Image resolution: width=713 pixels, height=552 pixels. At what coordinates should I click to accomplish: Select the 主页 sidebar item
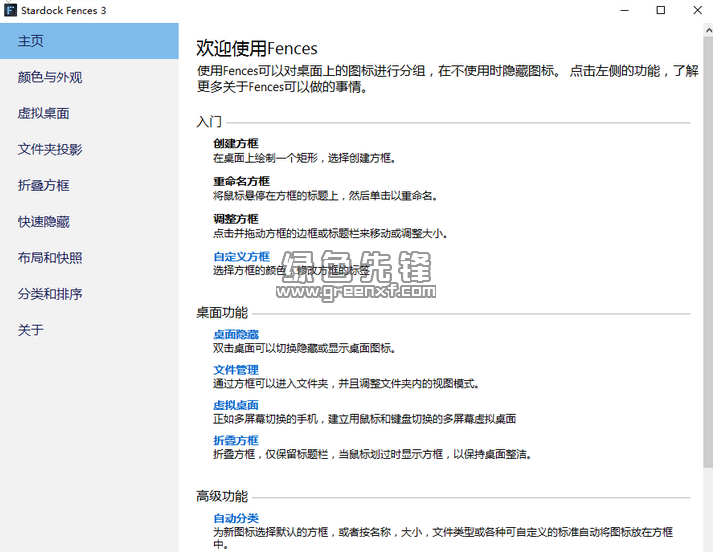(x=89, y=41)
